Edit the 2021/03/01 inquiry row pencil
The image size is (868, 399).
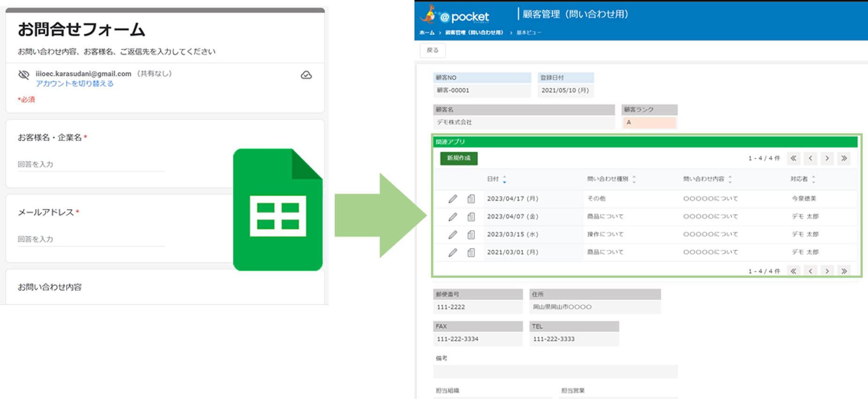(452, 252)
